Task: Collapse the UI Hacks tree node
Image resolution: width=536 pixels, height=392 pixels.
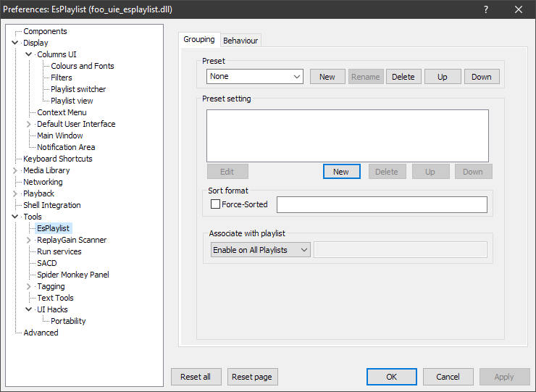Action: click(x=29, y=309)
